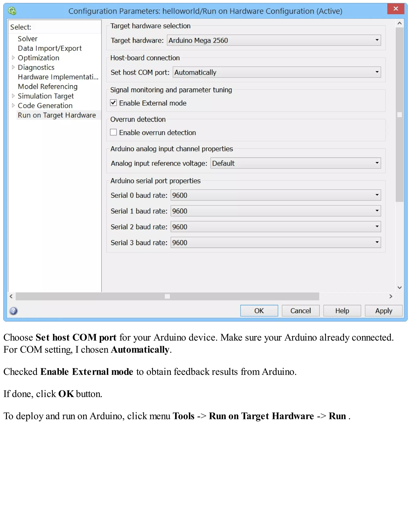Enable overrun detection checkbox

click(113, 132)
